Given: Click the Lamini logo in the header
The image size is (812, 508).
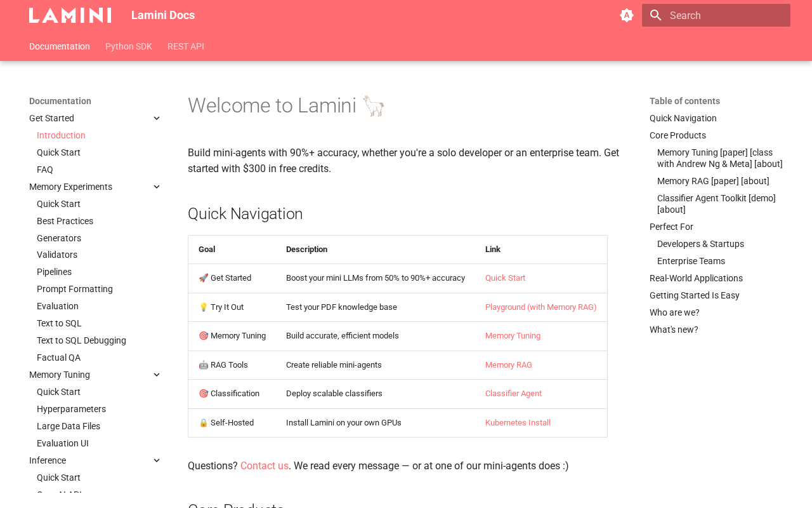Looking at the screenshot, I should 70,15.
